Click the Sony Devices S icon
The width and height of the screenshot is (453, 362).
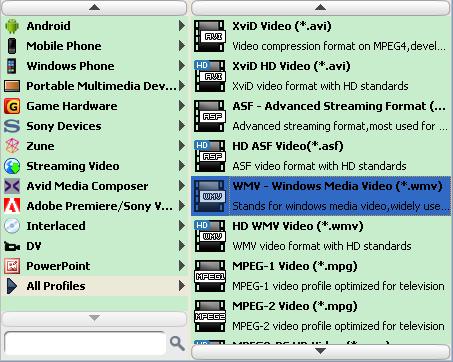(12, 126)
